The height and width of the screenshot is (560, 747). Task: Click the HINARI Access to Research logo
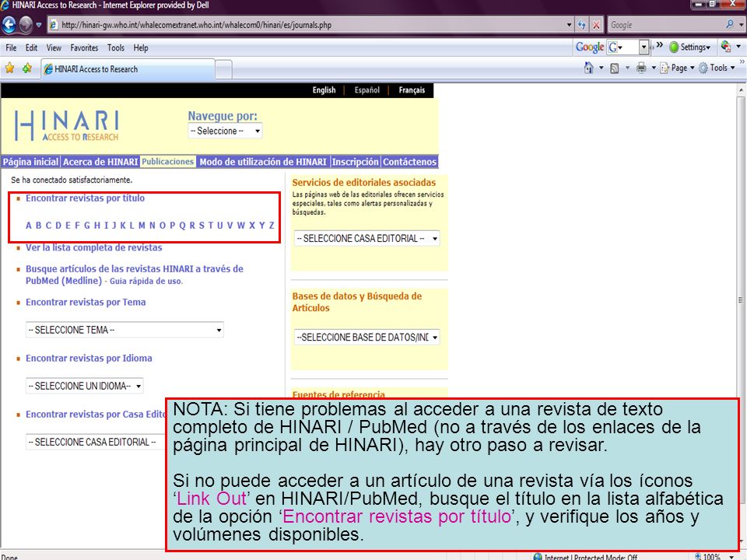tap(67, 126)
